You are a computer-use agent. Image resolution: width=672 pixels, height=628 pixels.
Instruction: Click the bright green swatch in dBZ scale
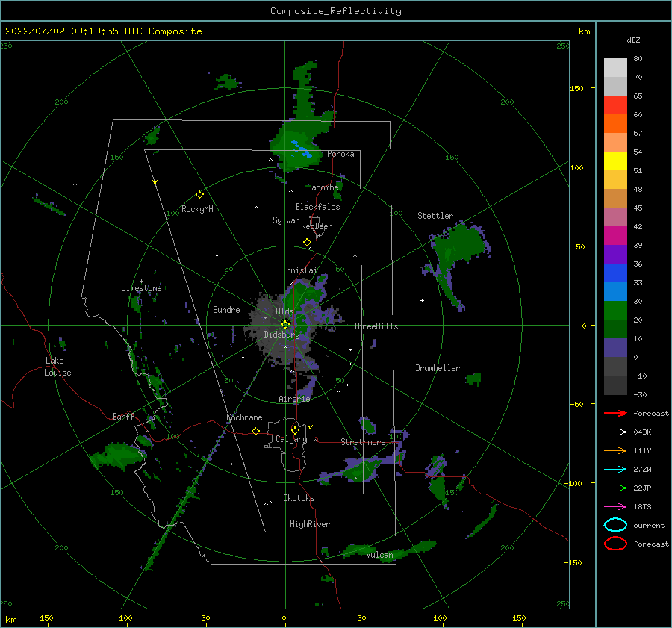coord(615,310)
